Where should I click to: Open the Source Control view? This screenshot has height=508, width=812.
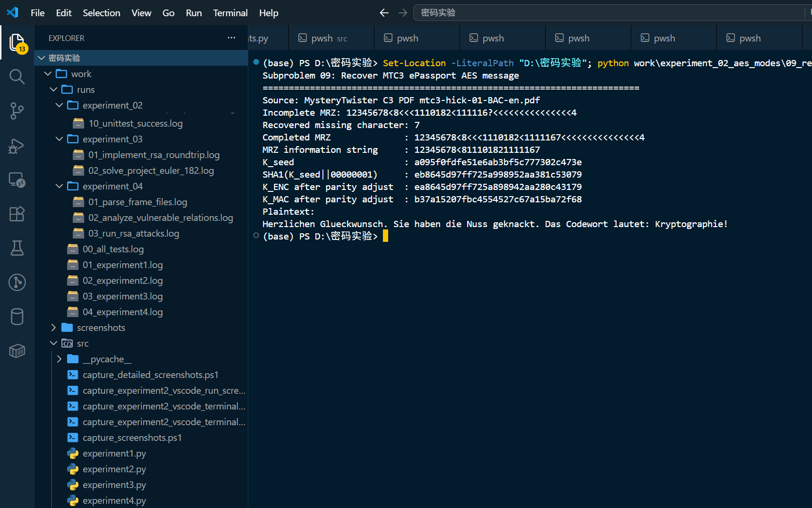tap(17, 110)
